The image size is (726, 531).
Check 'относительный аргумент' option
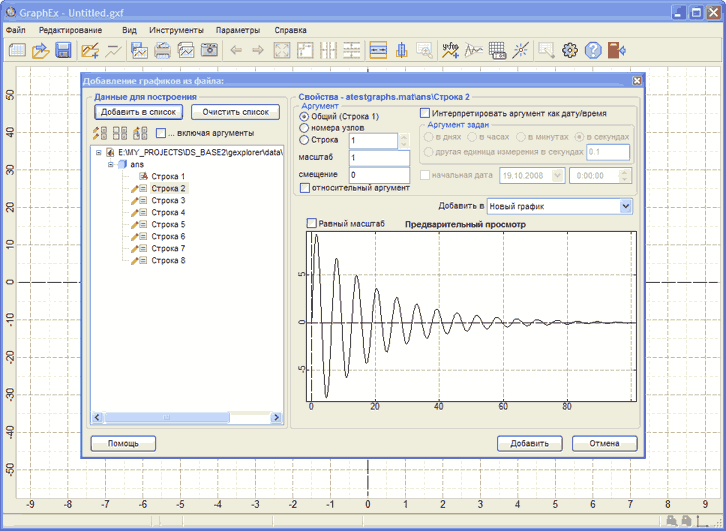[306, 187]
